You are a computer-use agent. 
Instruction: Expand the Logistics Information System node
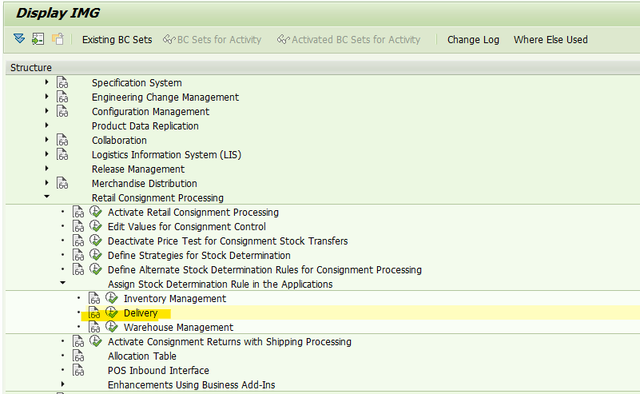tap(47, 154)
